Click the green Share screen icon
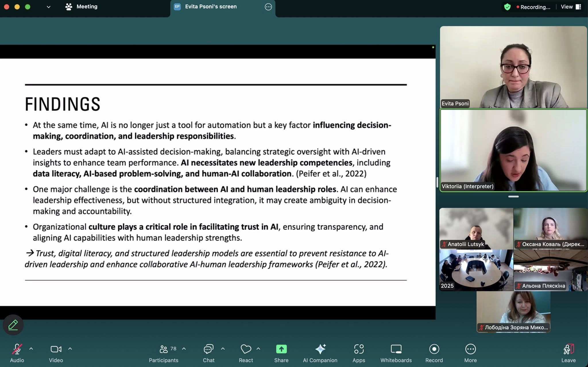 [281, 349]
